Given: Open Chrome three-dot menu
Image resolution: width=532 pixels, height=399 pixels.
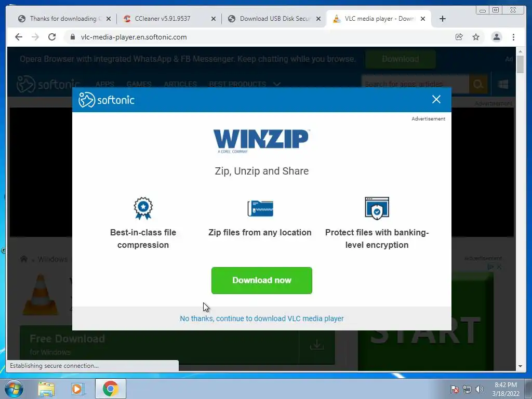Looking at the screenshot, I should pos(513,37).
